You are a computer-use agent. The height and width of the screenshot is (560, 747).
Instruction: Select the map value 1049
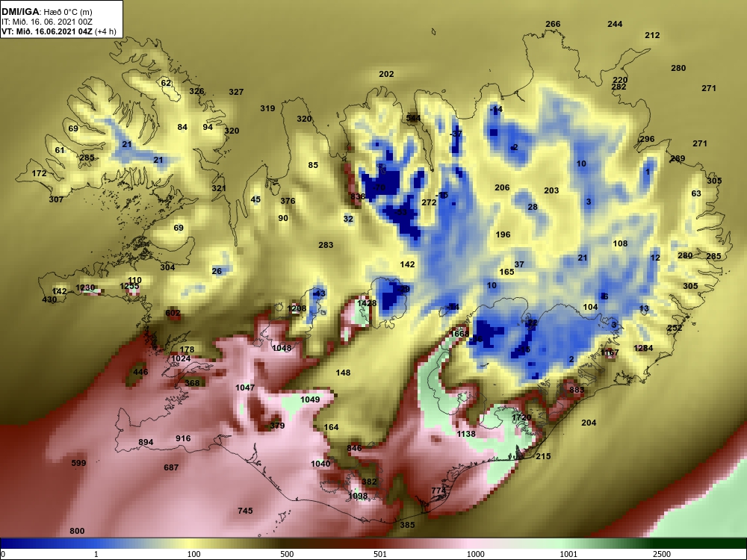pos(310,399)
